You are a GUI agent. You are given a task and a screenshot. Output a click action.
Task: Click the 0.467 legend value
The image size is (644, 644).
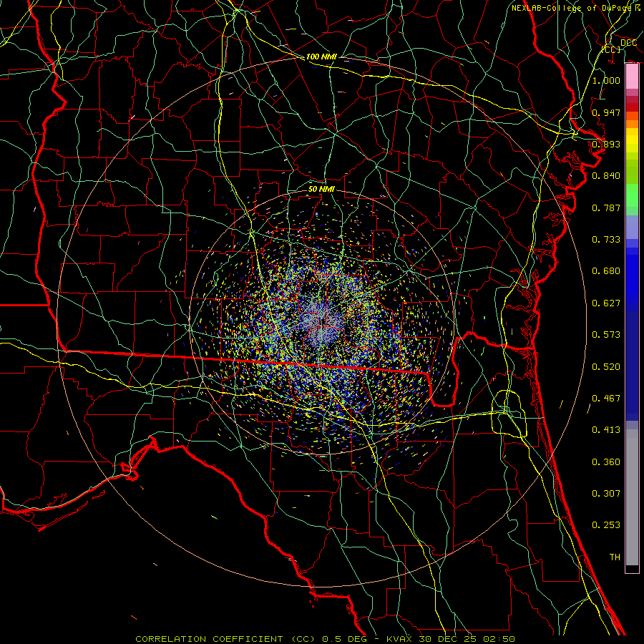(x=606, y=399)
